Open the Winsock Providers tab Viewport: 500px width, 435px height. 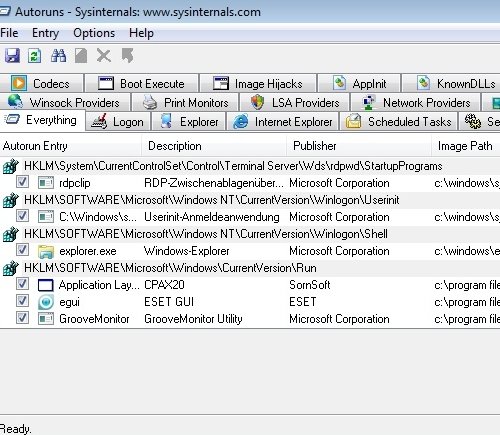(64, 102)
